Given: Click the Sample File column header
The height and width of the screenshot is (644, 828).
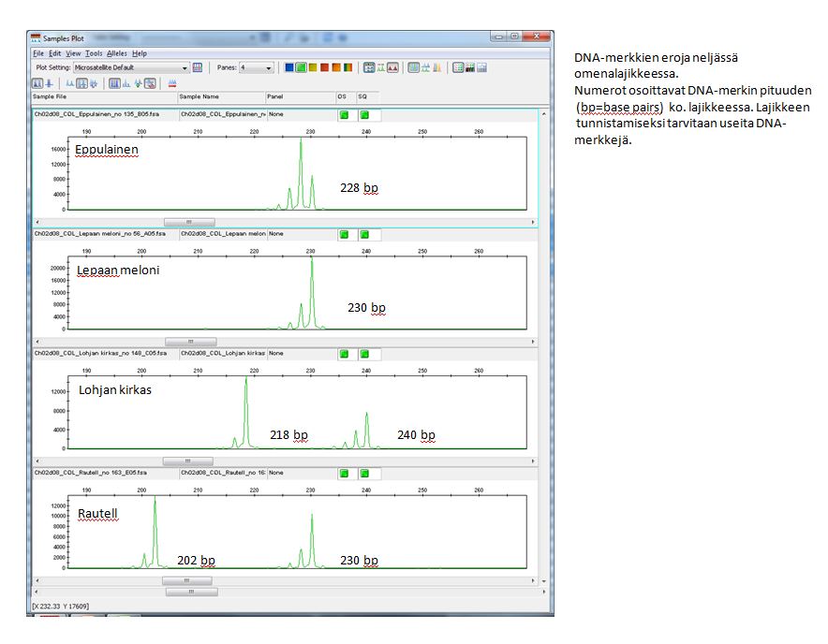Looking at the screenshot, I should (50, 96).
